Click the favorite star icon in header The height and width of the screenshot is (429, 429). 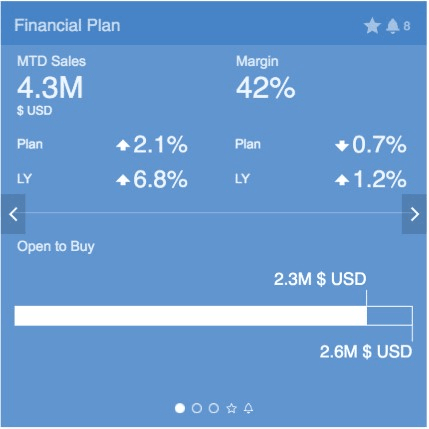coord(372,26)
